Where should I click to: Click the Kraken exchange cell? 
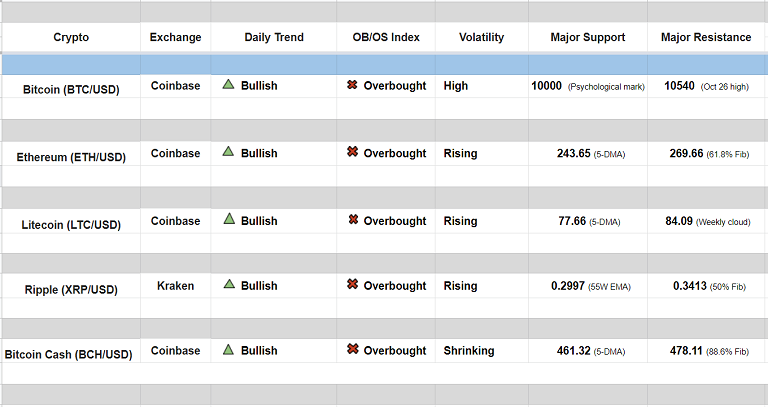click(175, 286)
